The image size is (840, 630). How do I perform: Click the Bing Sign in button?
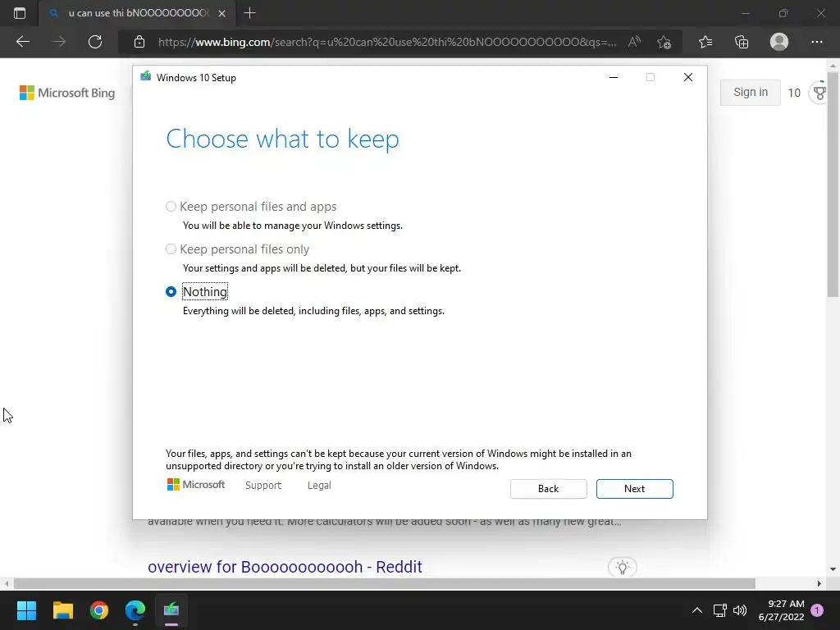coord(750,92)
